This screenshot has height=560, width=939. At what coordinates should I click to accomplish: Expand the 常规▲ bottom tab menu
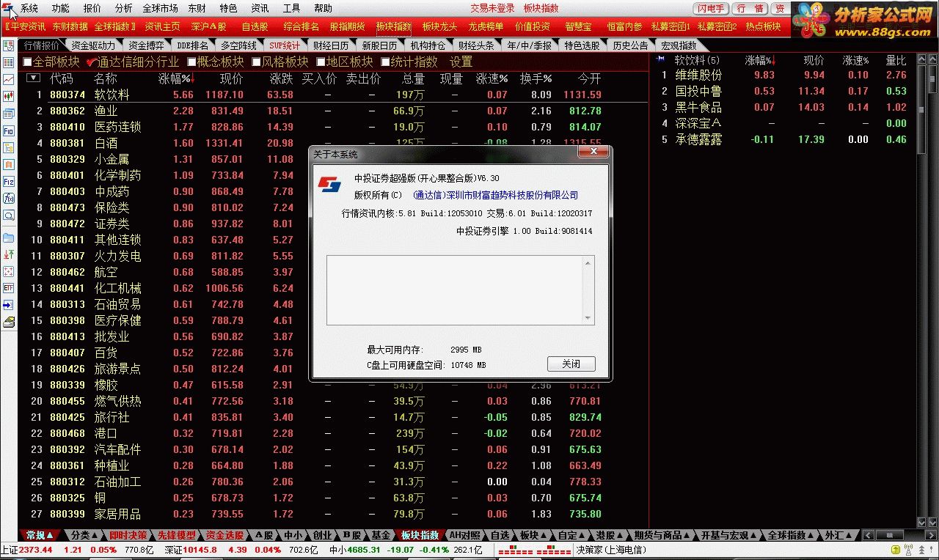40,535
